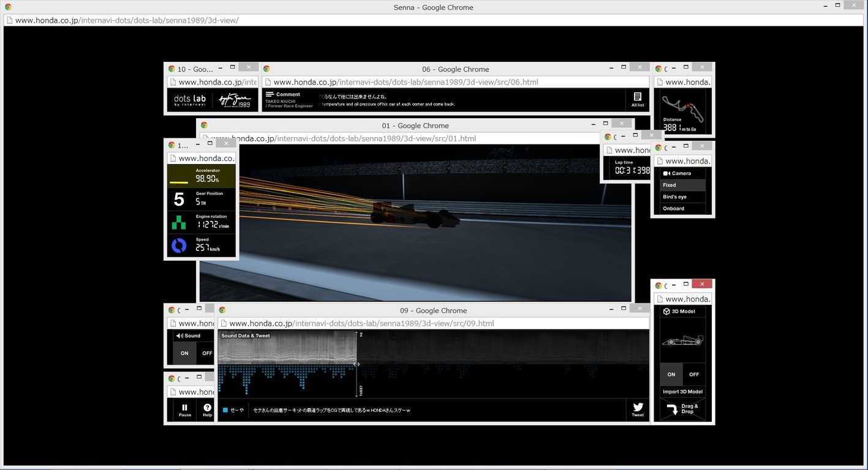Click the English comment about temperature and oil pressure
The height and width of the screenshot is (470, 868).
388,104
